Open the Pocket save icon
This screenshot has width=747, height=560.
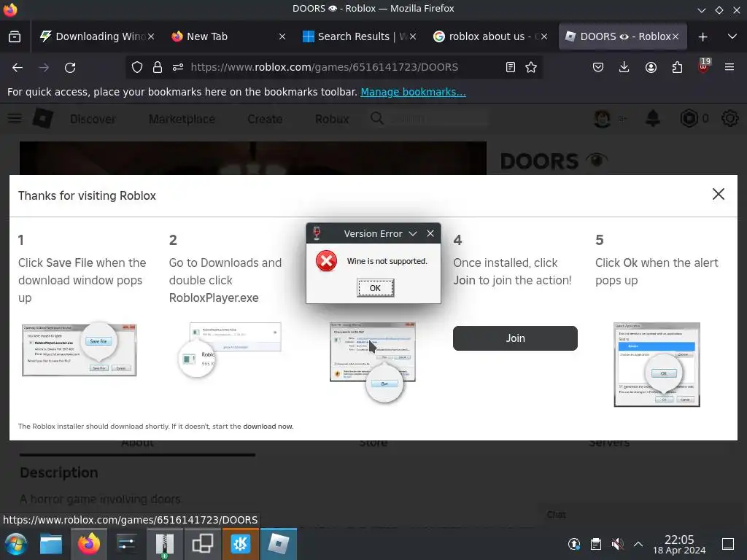click(598, 68)
